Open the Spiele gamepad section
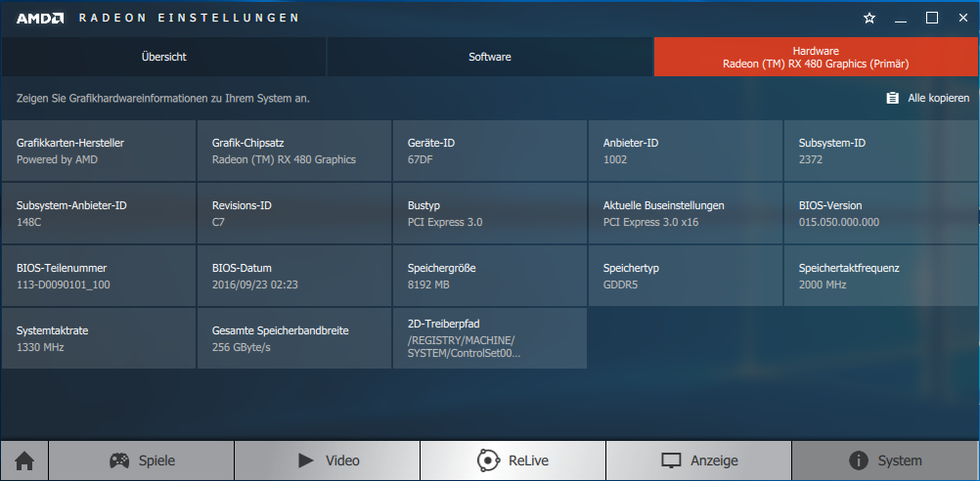The height and width of the screenshot is (481, 980). tap(141, 461)
